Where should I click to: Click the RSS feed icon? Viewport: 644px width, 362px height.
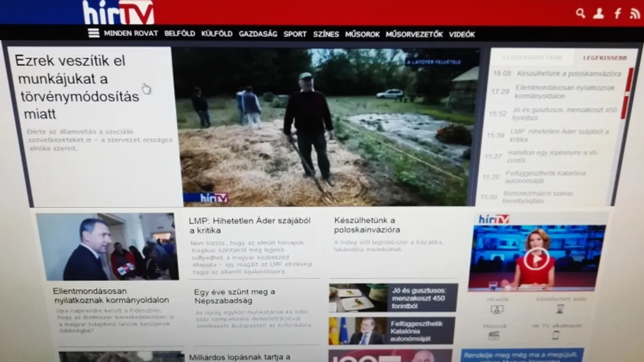(x=634, y=13)
